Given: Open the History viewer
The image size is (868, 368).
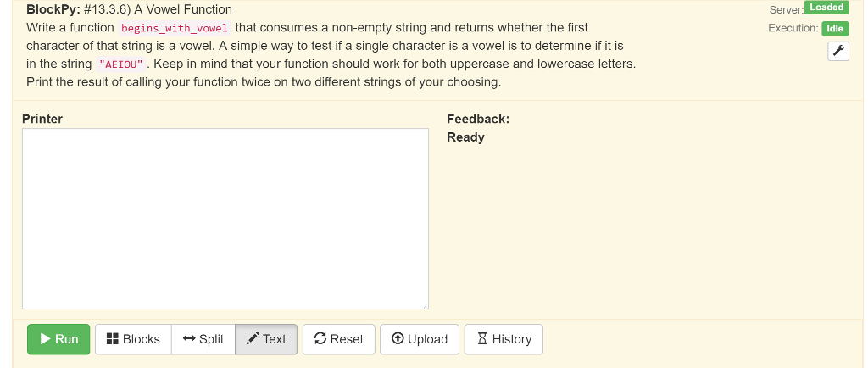Looking at the screenshot, I should tap(504, 339).
